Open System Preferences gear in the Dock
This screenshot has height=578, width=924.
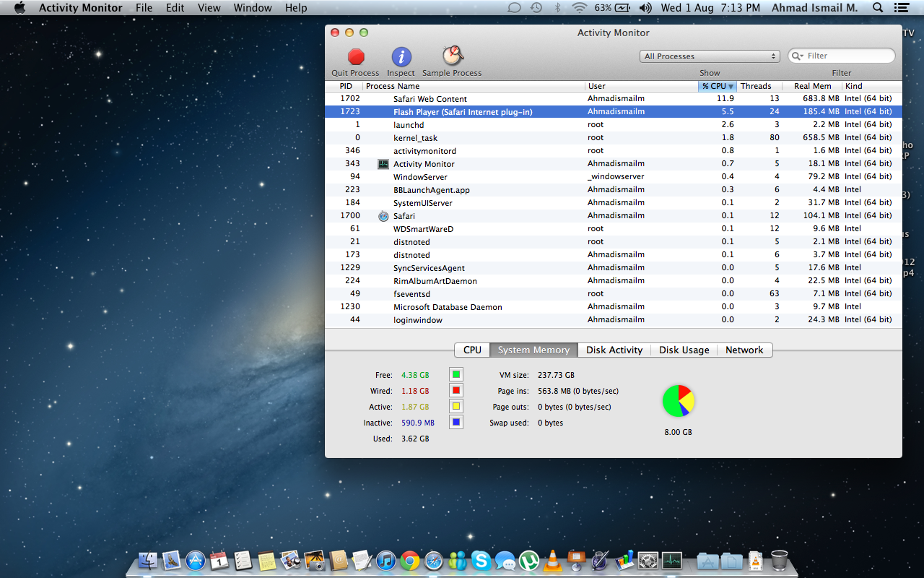coord(648,560)
